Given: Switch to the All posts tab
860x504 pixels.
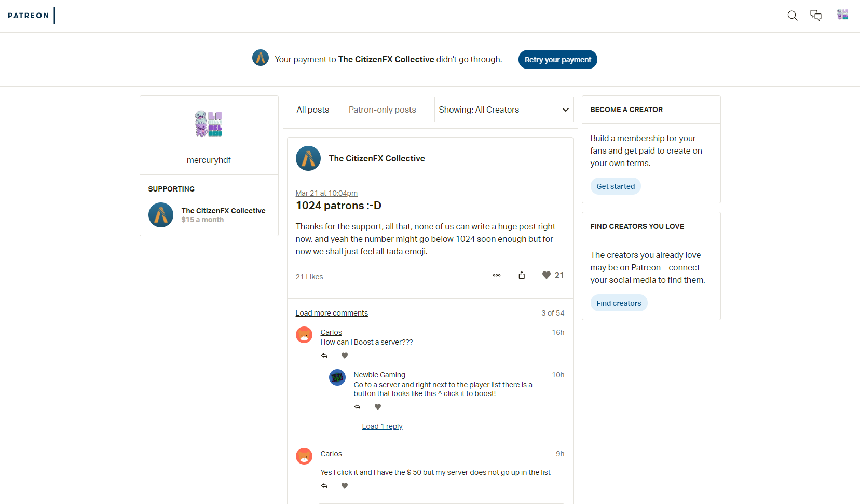Looking at the screenshot, I should click(x=313, y=110).
